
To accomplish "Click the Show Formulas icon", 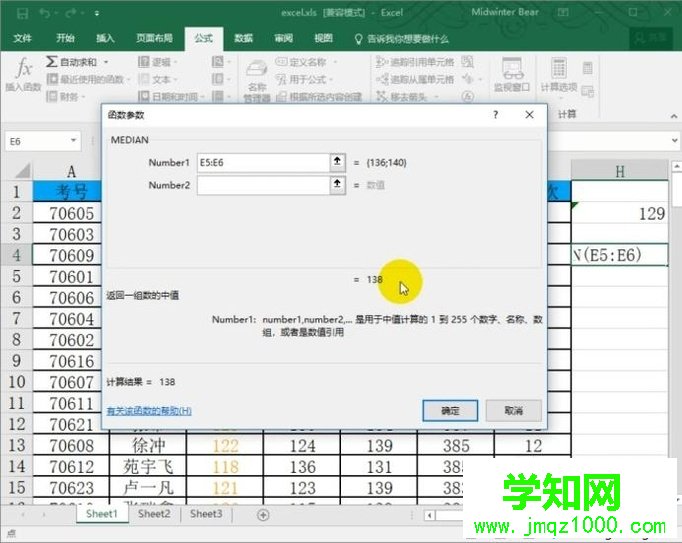I will (x=468, y=62).
